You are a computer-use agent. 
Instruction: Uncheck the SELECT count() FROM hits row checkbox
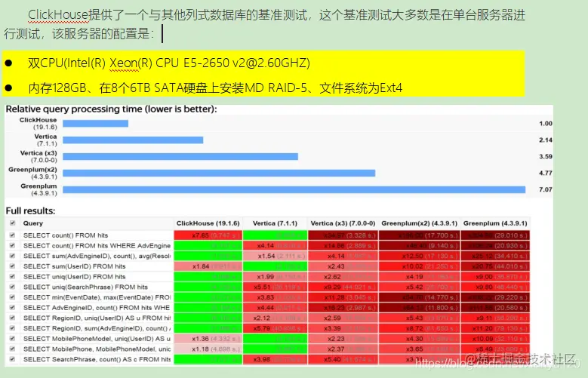pyautogui.click(x=12, y=235)
